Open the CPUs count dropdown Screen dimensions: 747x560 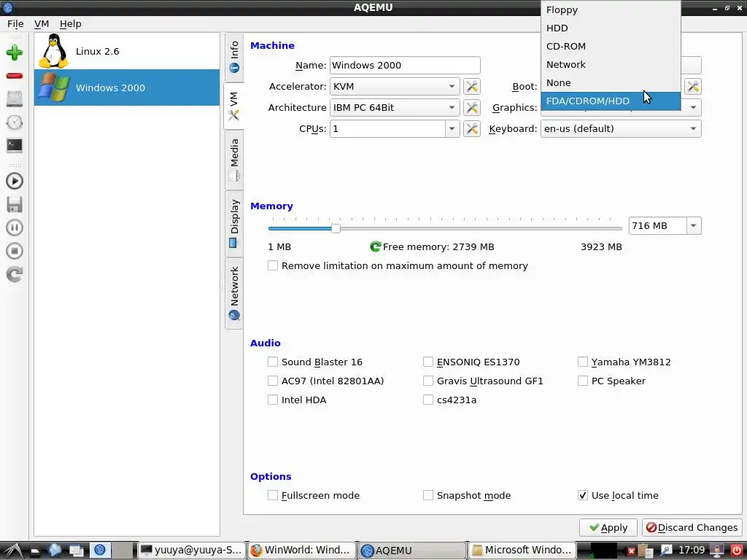[452, 128]
